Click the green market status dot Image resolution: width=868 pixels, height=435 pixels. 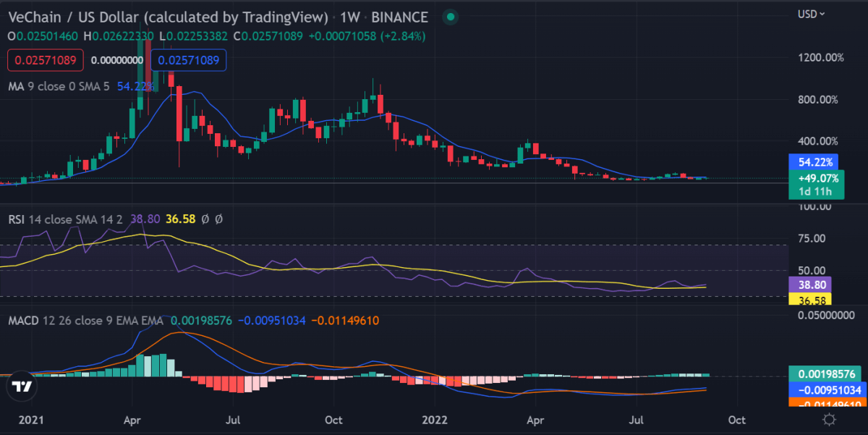pyautogui.click(x=451, y=17)
